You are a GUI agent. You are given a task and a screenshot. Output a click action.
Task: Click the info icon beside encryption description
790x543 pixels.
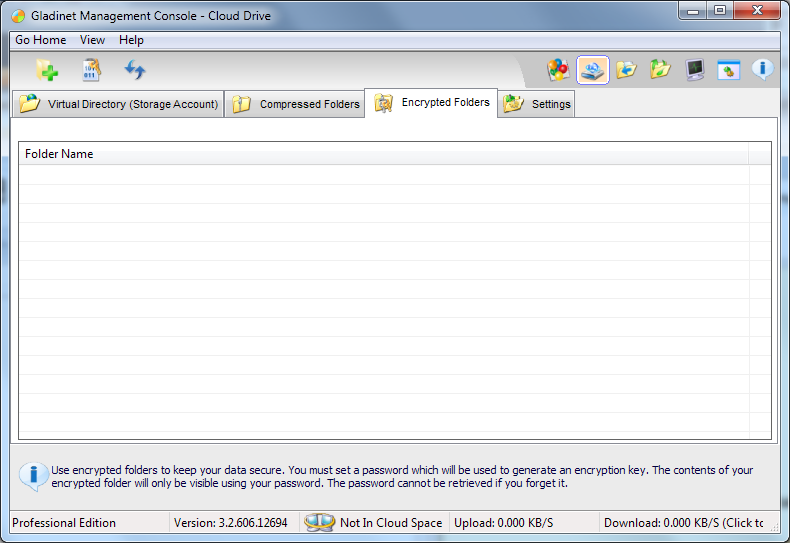(33, 476)
